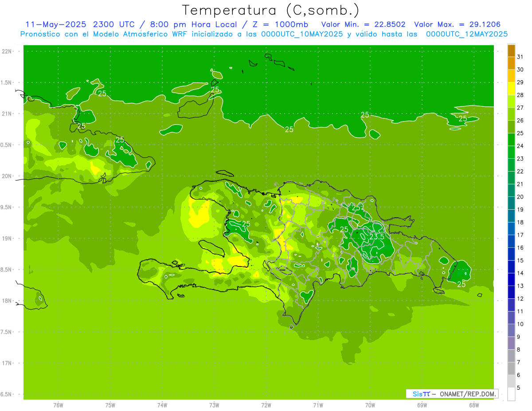This screenshot has width=532, height=411.
Task: Click the color scale value "20"
Action: click(520, 197)
